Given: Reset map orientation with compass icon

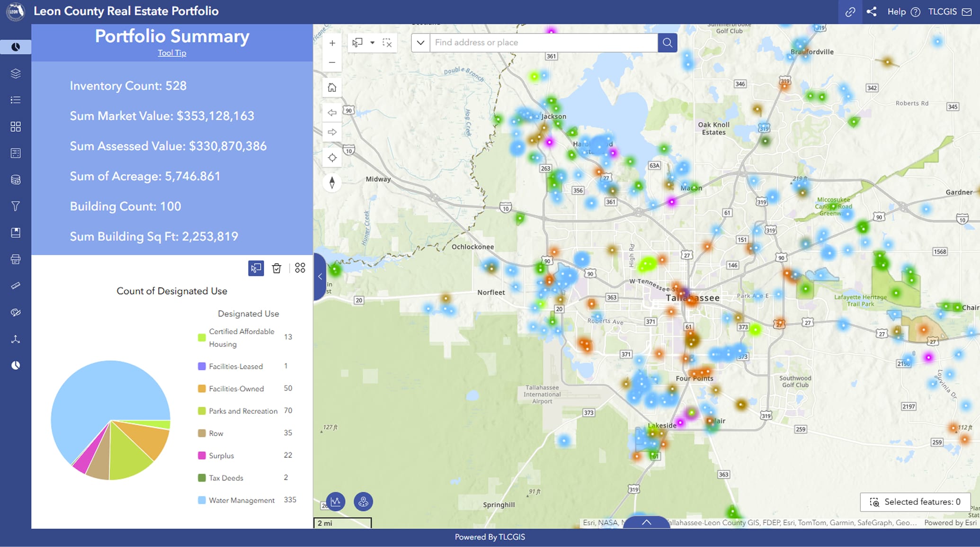Looking at the screenshot, I should pyautogui.click(x=332, y=183).
